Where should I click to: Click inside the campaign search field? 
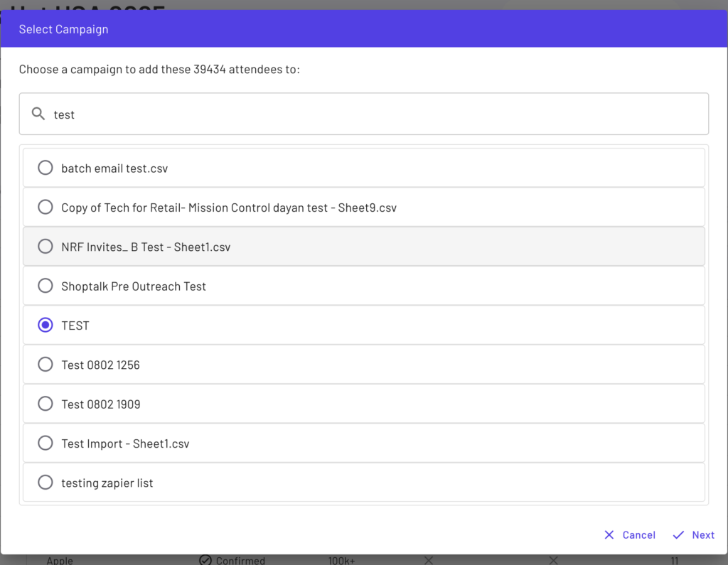[284, 114]
